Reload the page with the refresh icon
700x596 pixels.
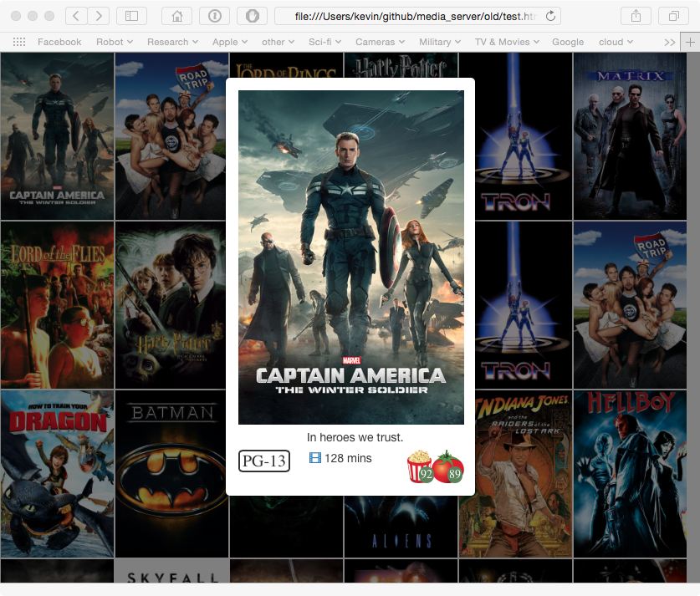[551, 16]
